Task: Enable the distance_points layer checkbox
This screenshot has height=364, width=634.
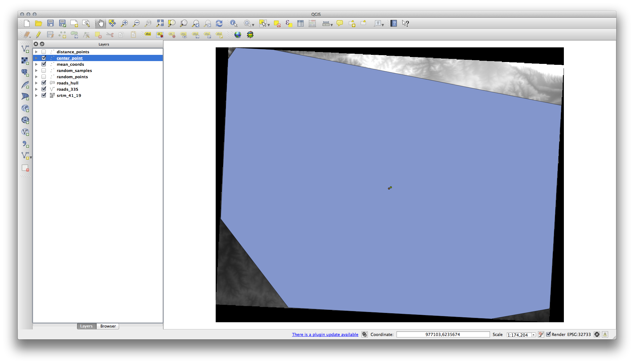Action: click(x=44, y=52)
